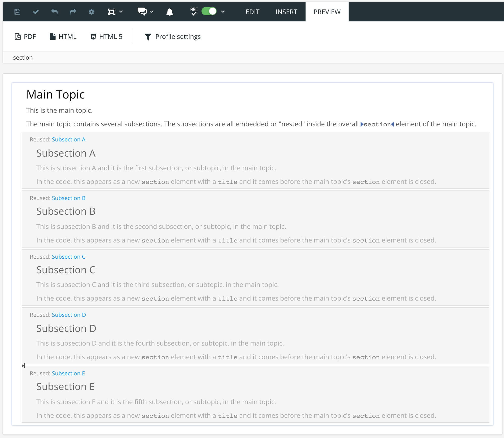Undo the last change

click(x=54, y=12)
